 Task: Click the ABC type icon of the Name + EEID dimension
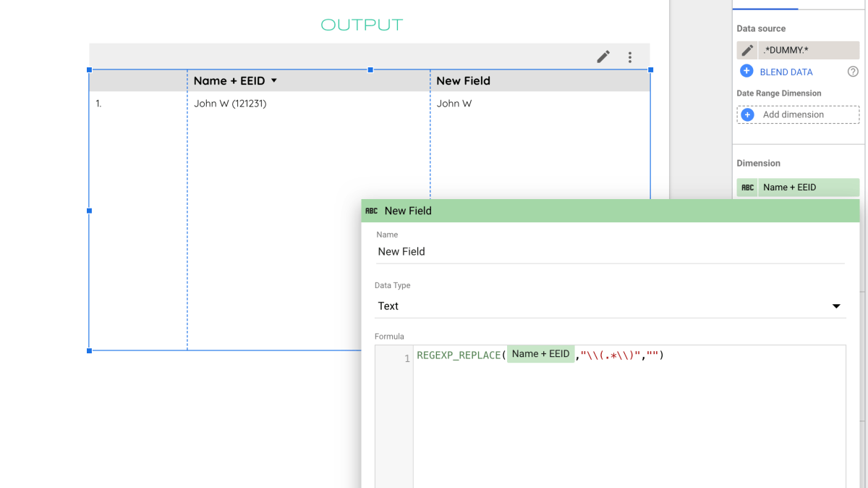coord(748,188)
